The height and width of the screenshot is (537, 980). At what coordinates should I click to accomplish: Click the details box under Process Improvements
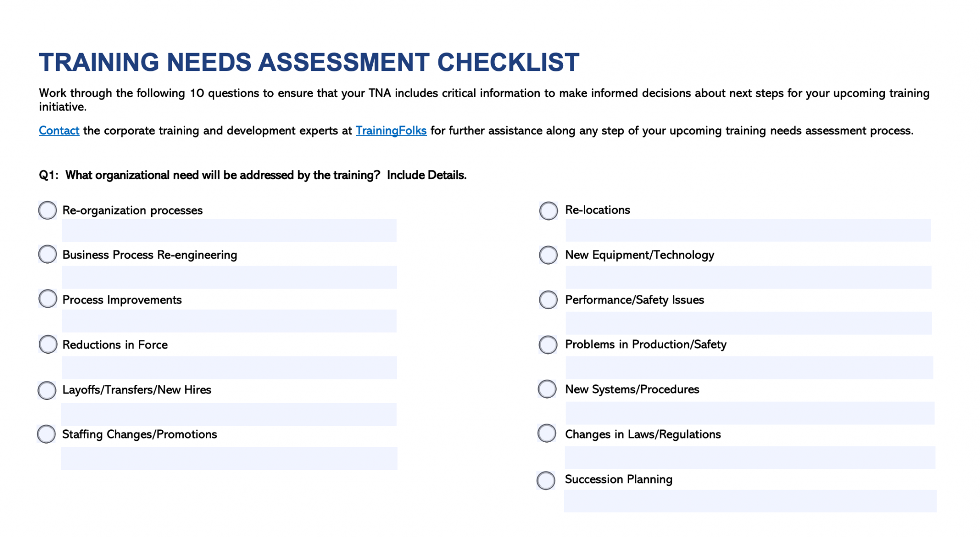click(x=229, y=321)
